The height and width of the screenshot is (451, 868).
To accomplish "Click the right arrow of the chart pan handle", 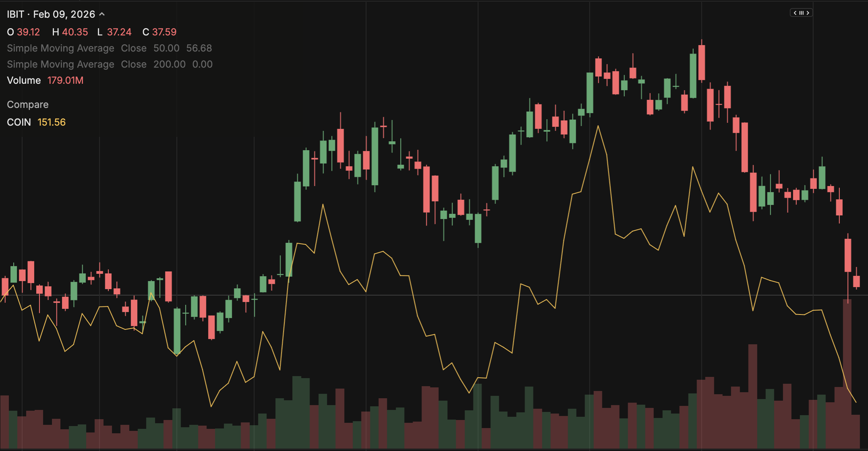I will (x=808, y=13).
